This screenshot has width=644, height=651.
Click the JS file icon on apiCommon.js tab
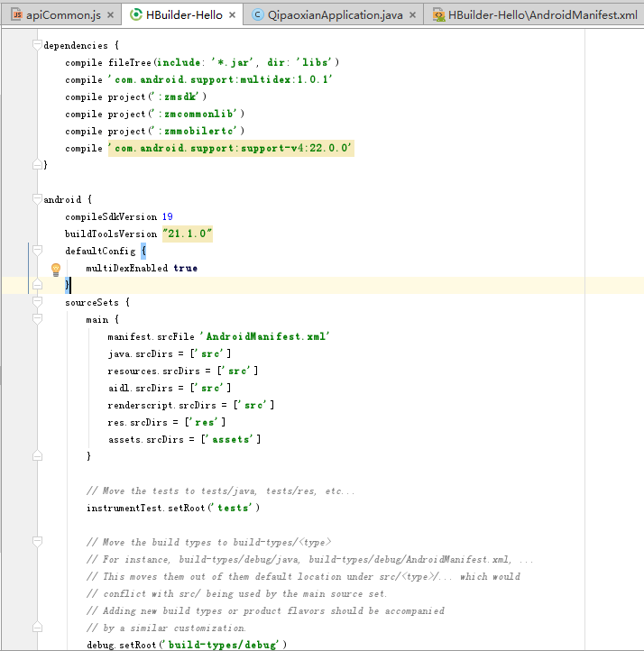[16, 15]
